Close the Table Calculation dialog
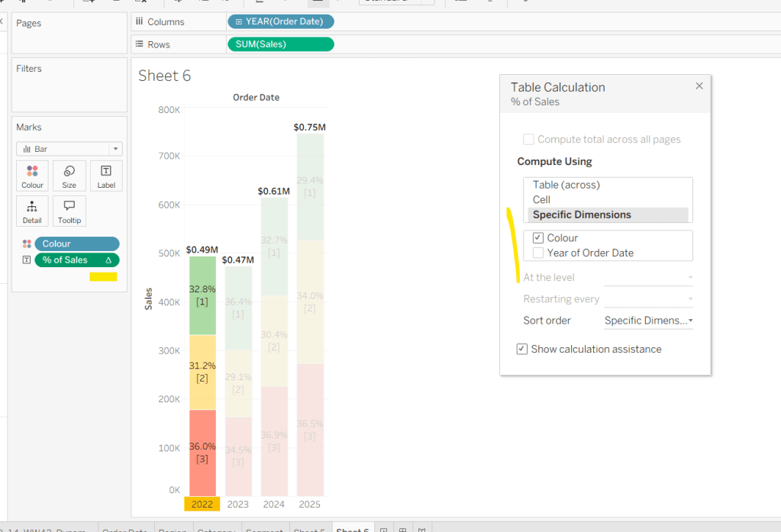Viewport: 781px width, 532px height. click(699, 86)
